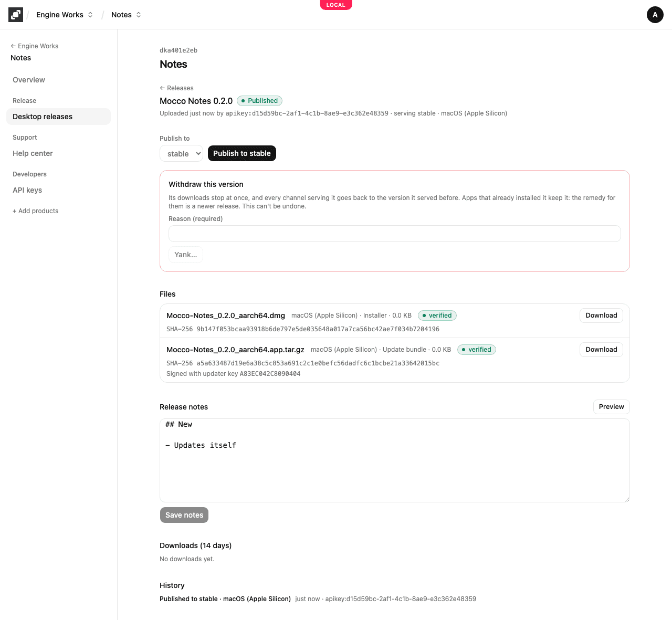
Task: Select SHA-256 hash starting with 9b147f
Action: 318,329
